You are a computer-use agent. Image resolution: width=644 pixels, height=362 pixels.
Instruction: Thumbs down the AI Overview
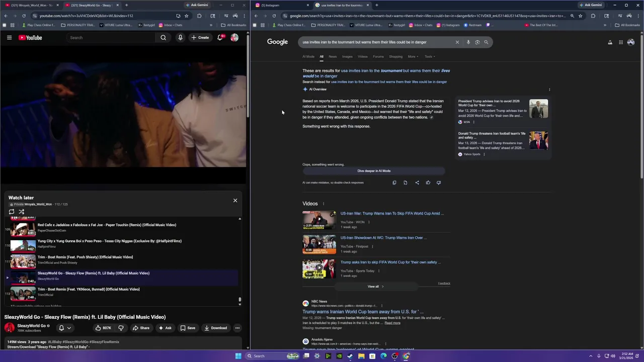pyautogui.click(x=439, y=183)
